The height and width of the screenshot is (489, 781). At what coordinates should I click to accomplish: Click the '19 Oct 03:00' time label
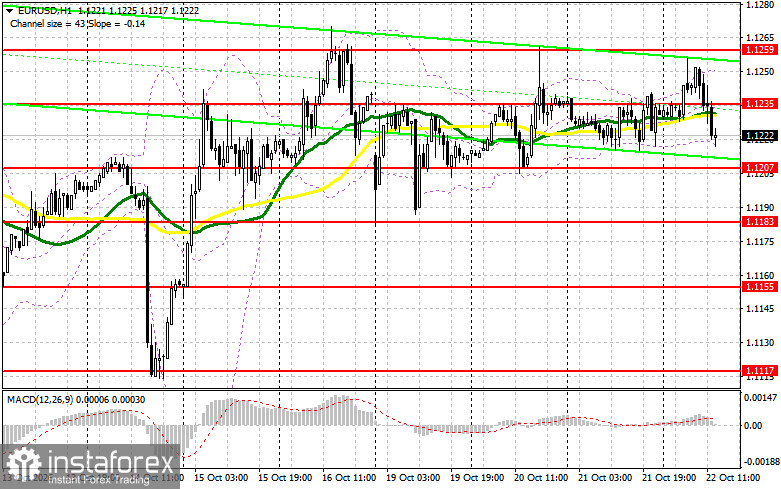point(413,478)
